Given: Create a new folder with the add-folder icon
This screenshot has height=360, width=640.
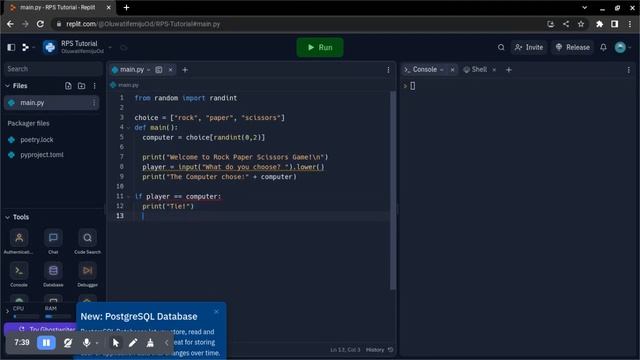Looking at the screenshot, I should (x=82, y=86).
